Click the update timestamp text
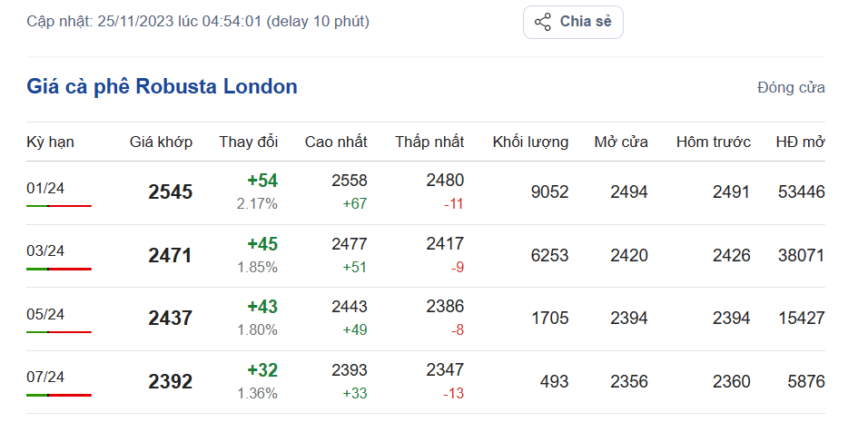Viewport: 868px width, 432px height. click(x=198, y=21)
